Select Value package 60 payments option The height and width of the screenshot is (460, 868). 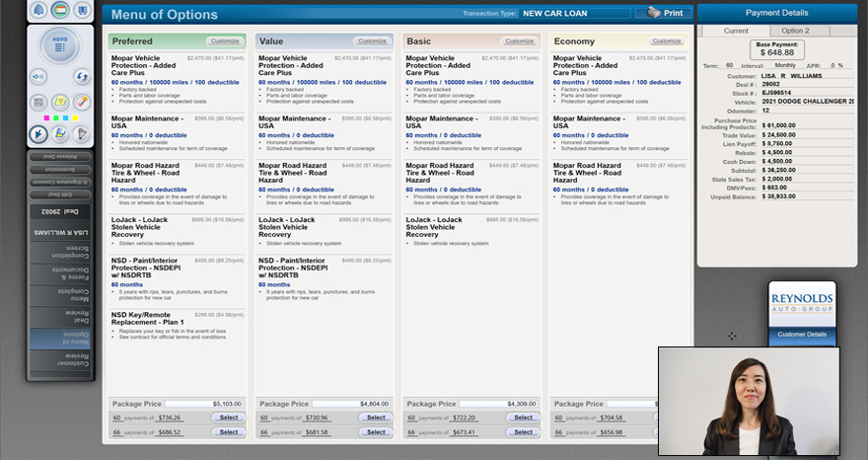tap(375, 418)
